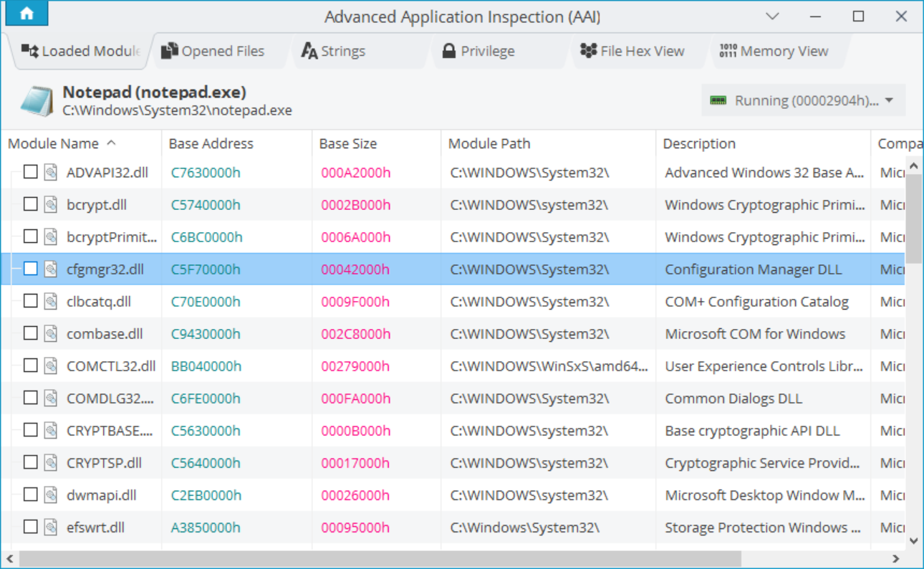This screenshot has height=569, width=924.
Task: Click the file icon beside efswrt.dll
Action: coord(50,527)
